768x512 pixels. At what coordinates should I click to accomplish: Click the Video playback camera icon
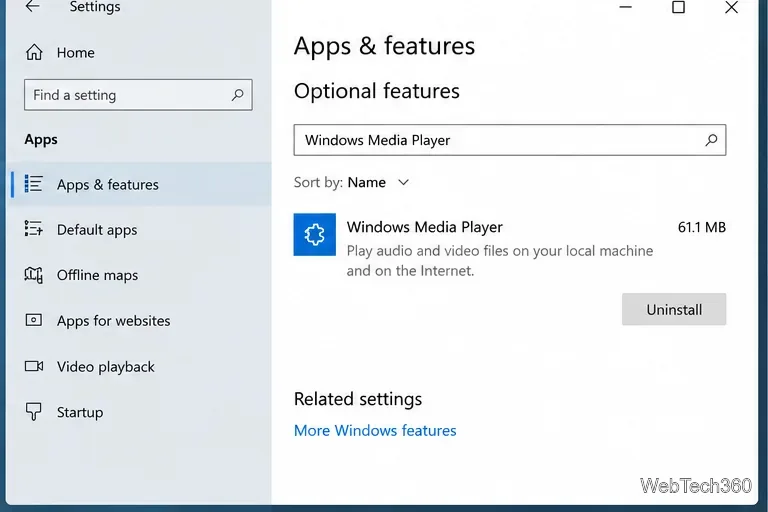[34, 366]
